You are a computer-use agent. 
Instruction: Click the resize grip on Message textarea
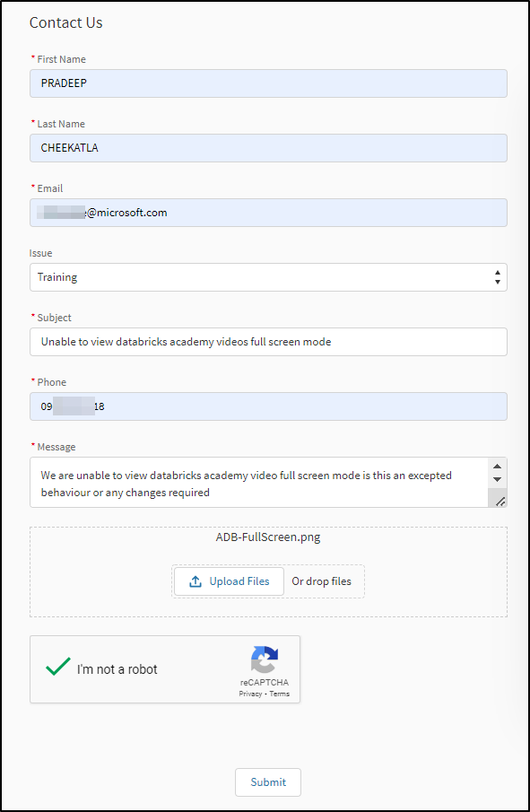[x=500, y=502]
